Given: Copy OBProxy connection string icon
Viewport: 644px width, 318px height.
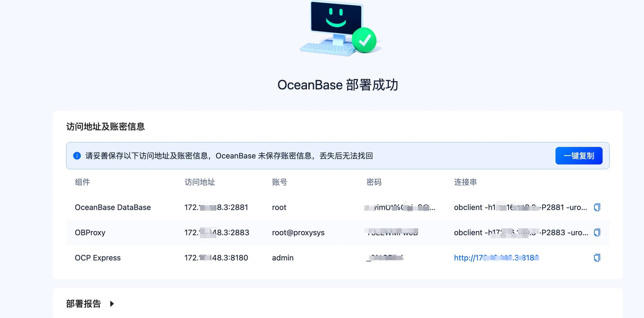Looking at the screenshot, I should pos(597,232).
